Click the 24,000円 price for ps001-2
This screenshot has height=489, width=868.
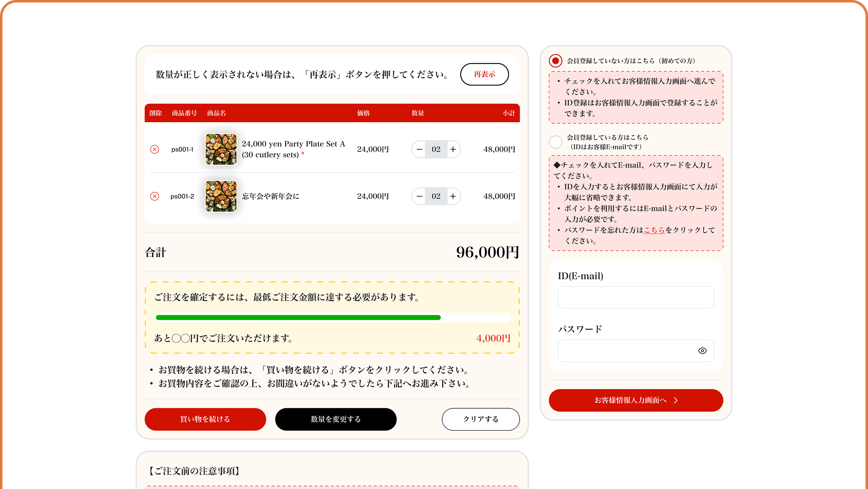click(373, 196)
